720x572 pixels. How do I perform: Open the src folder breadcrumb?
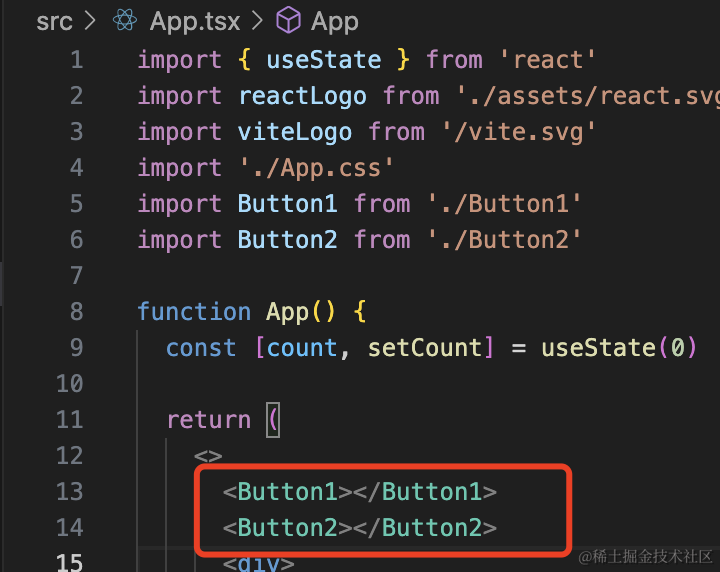tap(54, 22)
